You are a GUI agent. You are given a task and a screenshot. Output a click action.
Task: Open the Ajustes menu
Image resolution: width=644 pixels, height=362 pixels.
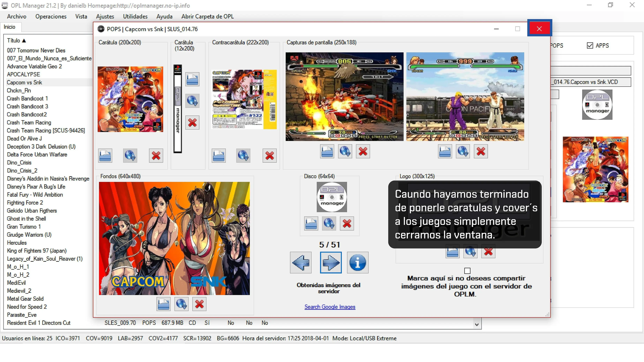coord(105,17)
